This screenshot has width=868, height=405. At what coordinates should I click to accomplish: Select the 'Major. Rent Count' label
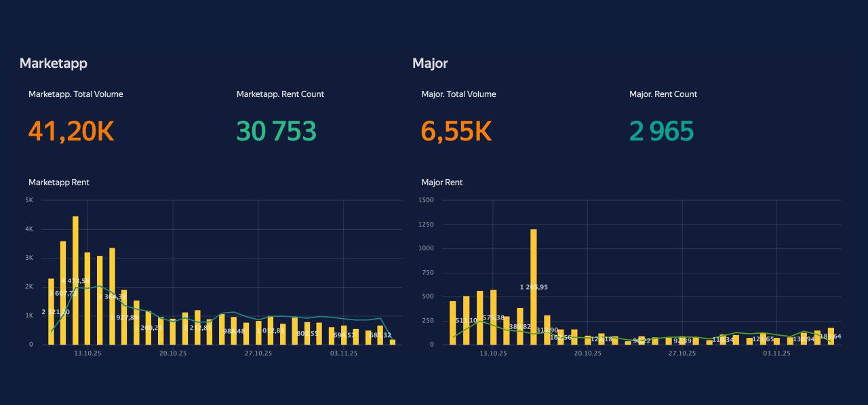click(663, 94)
